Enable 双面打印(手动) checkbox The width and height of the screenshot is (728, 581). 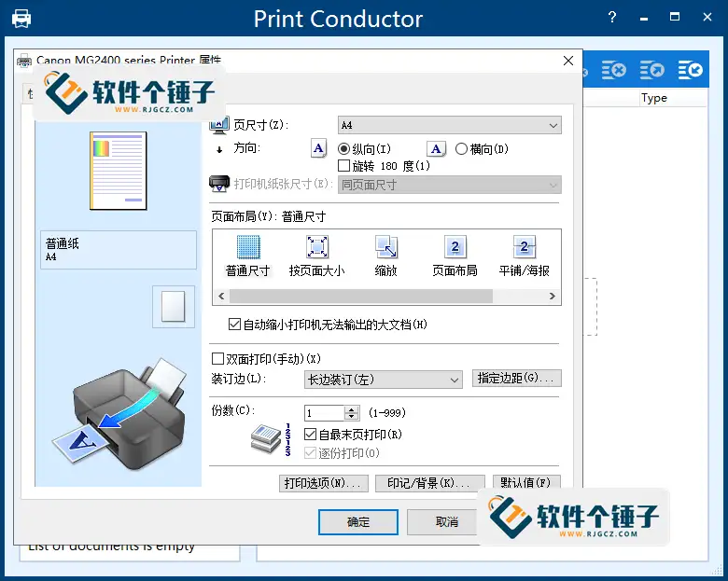coord(217,358)
